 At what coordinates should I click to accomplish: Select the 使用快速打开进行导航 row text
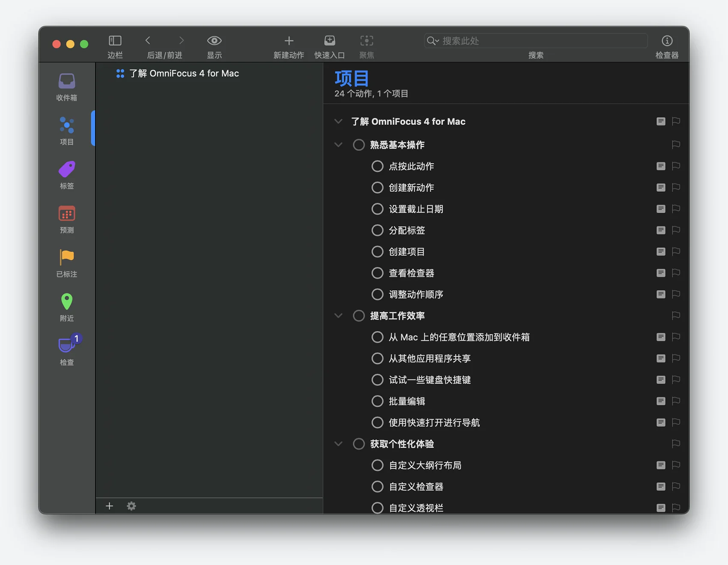[434, 422]
